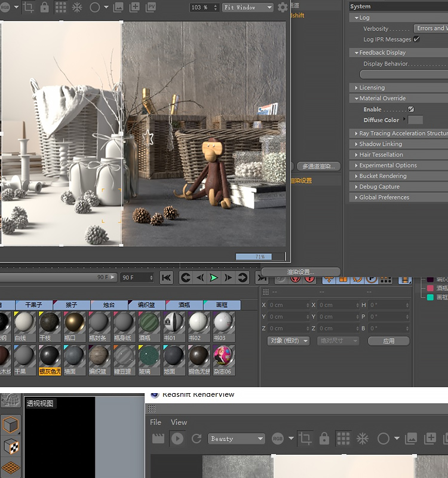Expand the Bucket Rendering section

(x=382, y=176)
